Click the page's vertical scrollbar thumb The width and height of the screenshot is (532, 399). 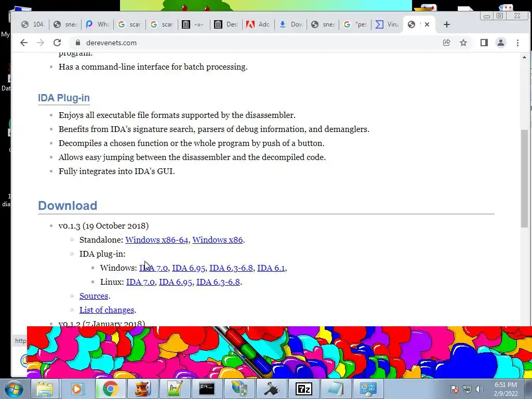[525, 179]
